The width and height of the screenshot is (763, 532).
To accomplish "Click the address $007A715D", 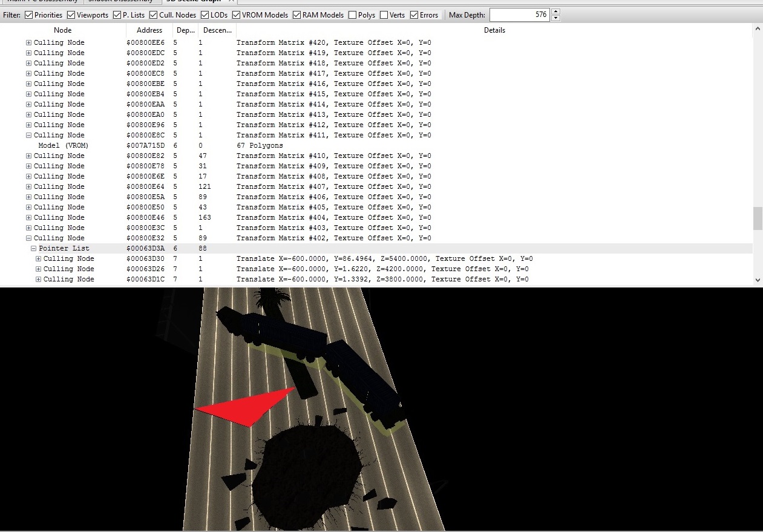I will (x=145, y=146).
